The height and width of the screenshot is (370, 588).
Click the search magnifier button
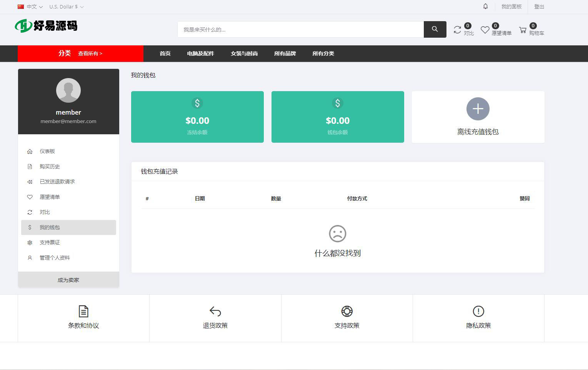click(435, 29)
